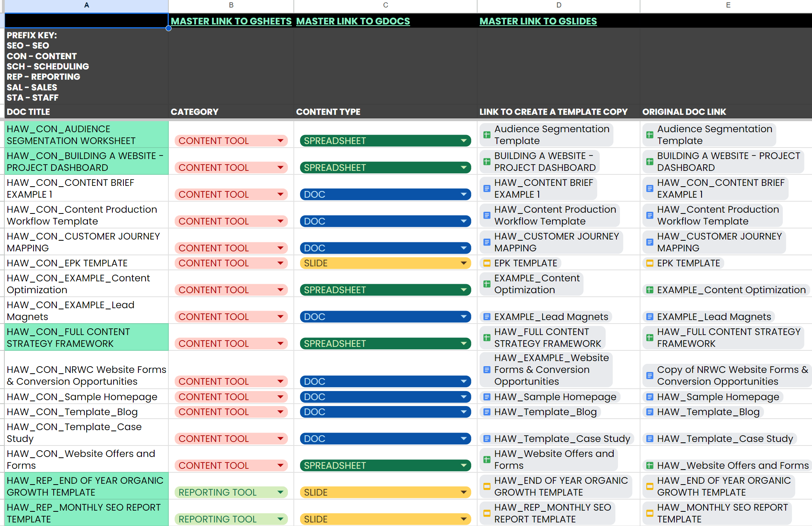Click Docs icon of original HAW_CON_CONTENT BRIEF link
Image resolution: width=812 pixels, height=526 pixels.
pos(650,189)
